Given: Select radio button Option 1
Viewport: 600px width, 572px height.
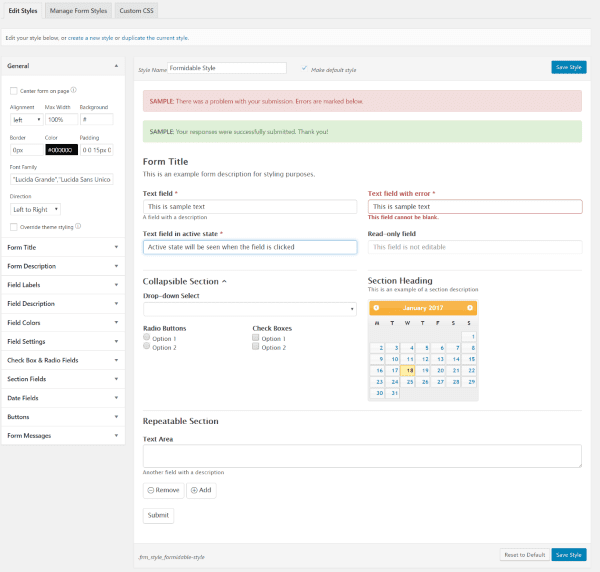Looking at the screenshot, I should pos(146,338).
